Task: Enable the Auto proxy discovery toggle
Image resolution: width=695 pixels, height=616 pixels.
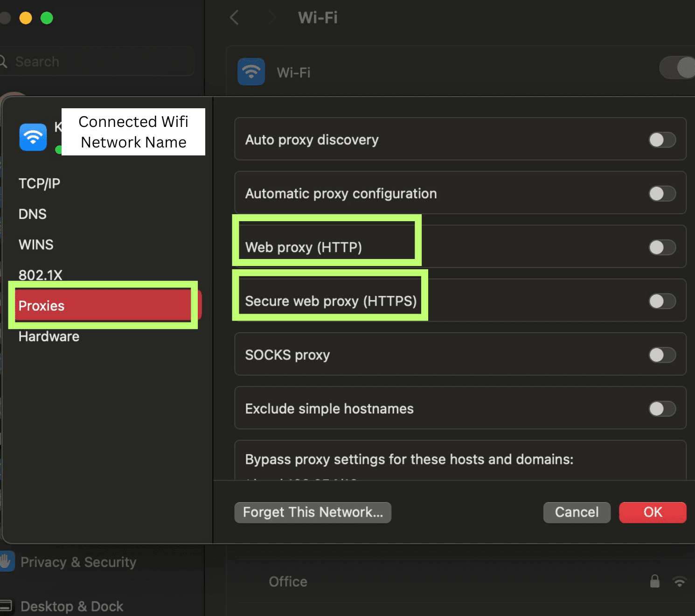Action: coord(662,140)
